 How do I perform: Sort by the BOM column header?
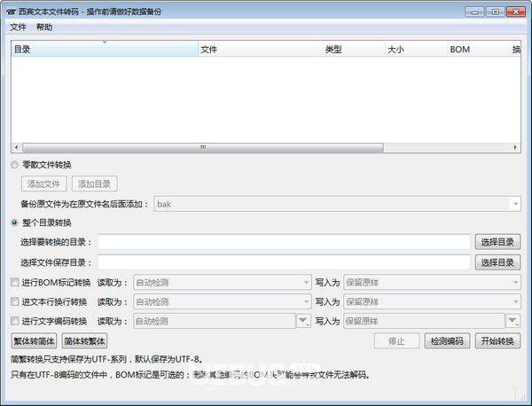[x=478, y=49]
